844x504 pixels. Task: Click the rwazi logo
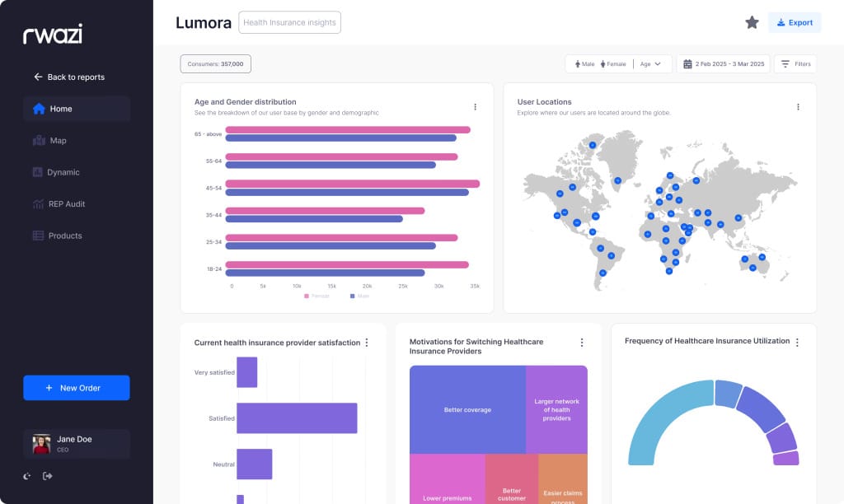point(53,34)
